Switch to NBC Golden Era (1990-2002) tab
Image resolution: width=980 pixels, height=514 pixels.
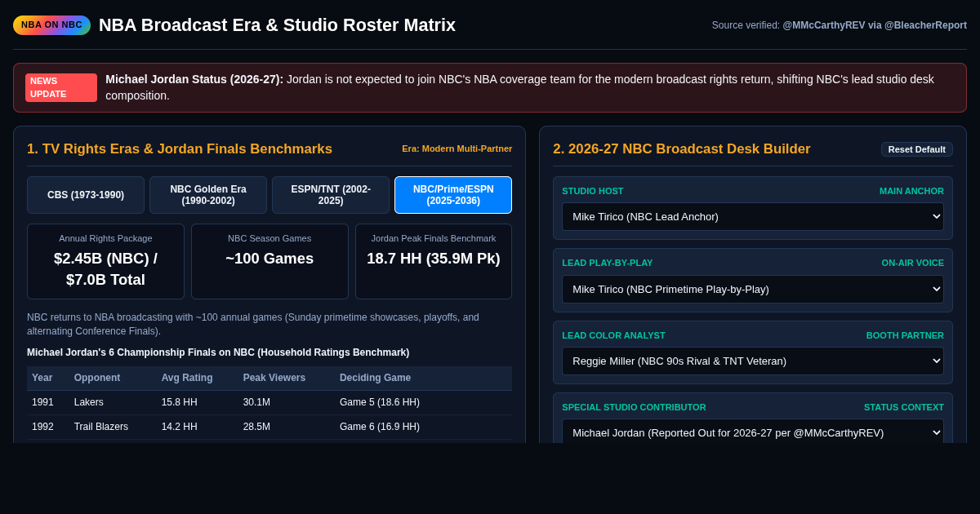point(208,195)
